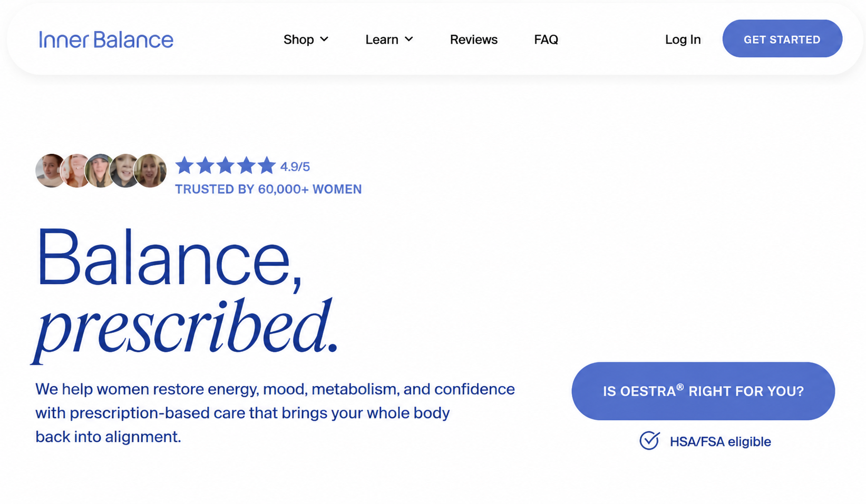Click the 'We help women restore energy' paragraph
Screen dimensions: 866x504
[x=275, y=413]
